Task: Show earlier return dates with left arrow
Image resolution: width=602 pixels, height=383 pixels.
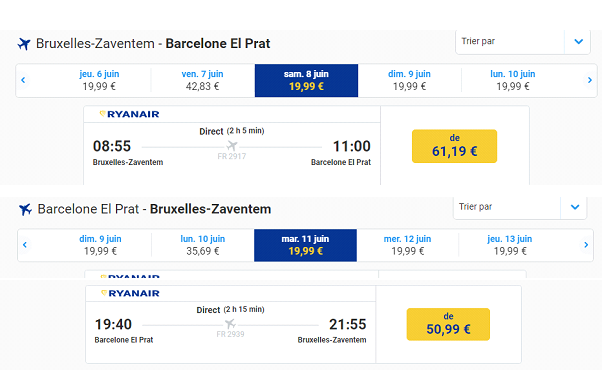Action: coord(25,245)
